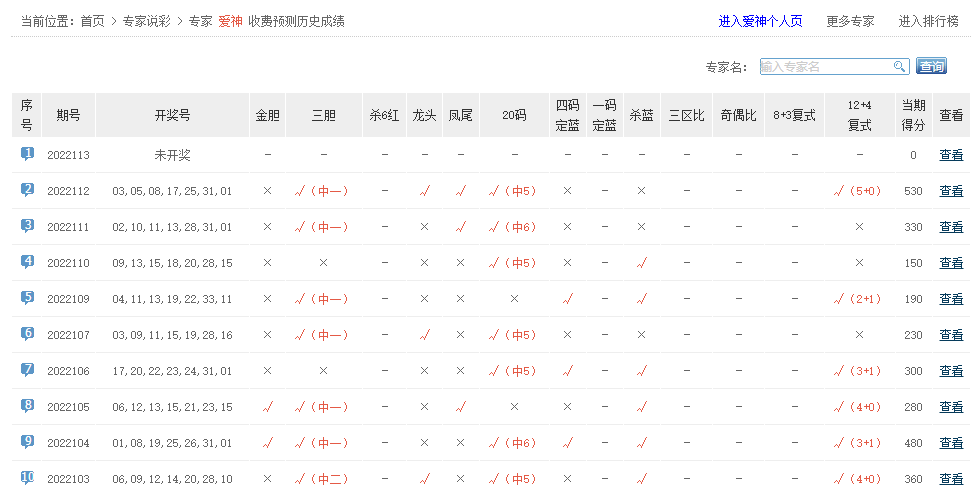
Task: Click 爱神 expert name in breadcrumb
Action: 230,21
